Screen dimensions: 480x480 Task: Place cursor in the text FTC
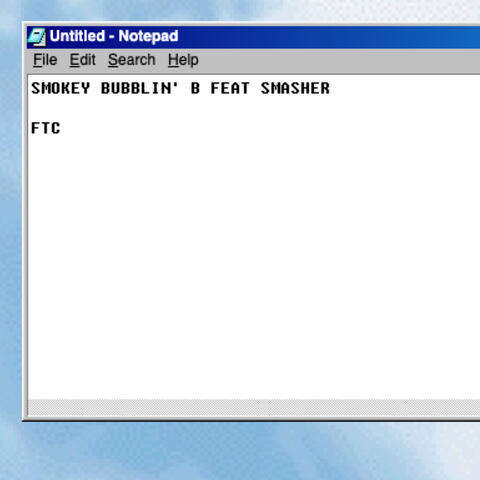pyautogui.click(x=46, y=128)
